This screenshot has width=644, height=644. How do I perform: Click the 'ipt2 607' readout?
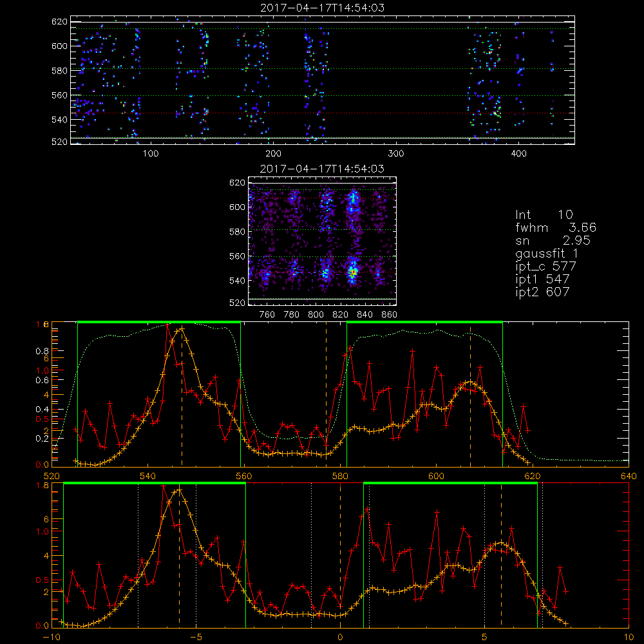tap(542, 292)
